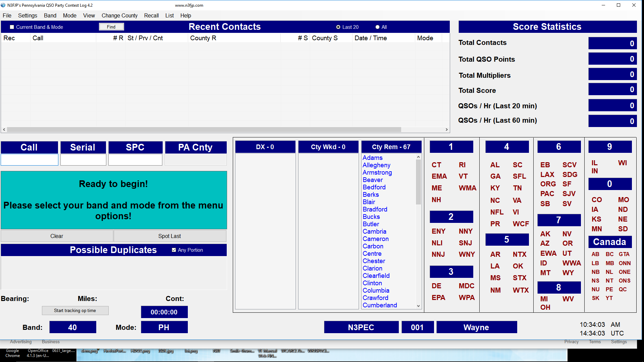Uncheck the Any Portion checkbox

tap(174, 250)
